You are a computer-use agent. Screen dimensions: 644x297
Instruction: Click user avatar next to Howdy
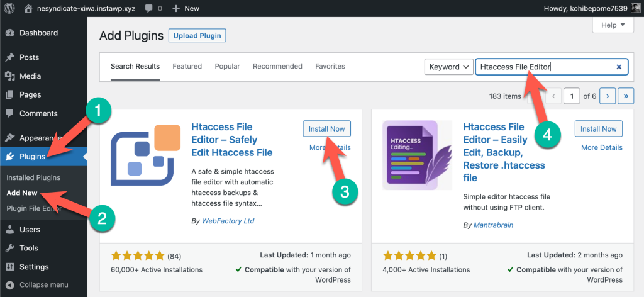(635, 8)
